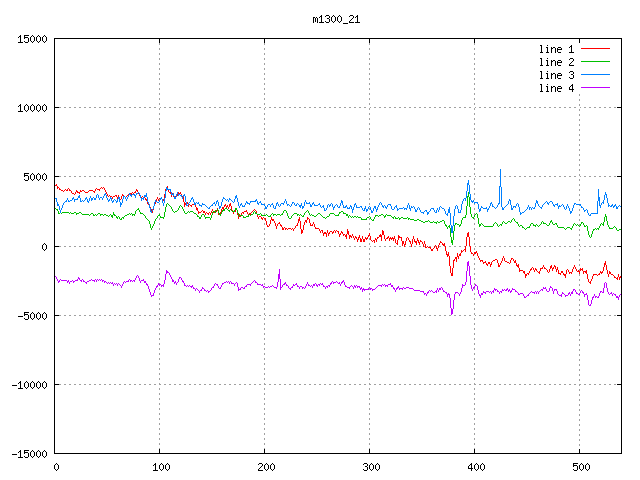Click the line sample beside "line 3"

(596, 75)
